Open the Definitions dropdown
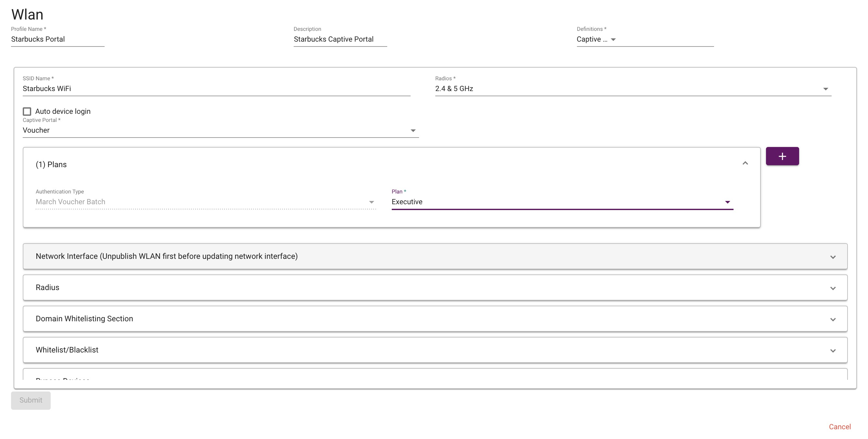Viewport: 868px width, 439px height. click(645, 39)
